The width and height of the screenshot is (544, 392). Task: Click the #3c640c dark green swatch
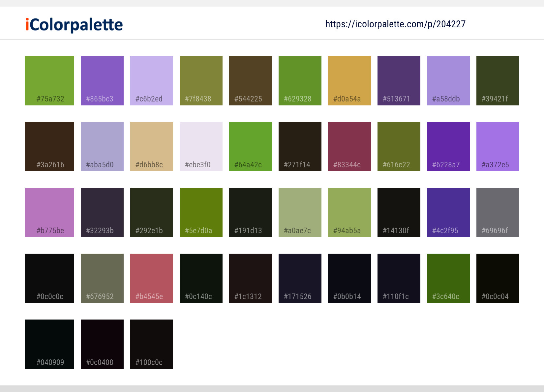448,278
